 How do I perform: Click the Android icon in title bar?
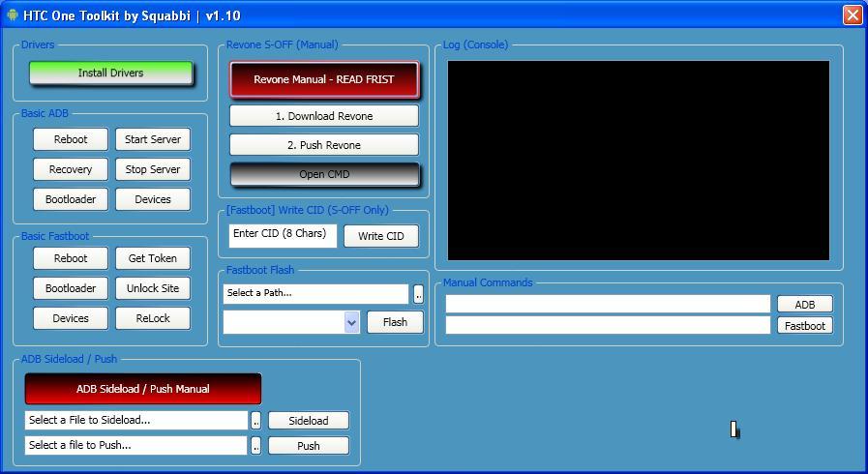click(x=13, y=15)
